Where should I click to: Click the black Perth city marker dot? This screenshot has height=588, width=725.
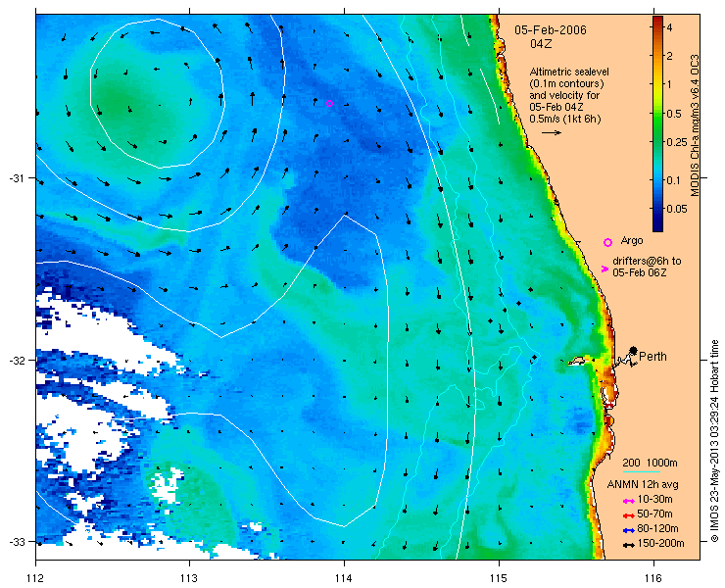pos(634,351)
